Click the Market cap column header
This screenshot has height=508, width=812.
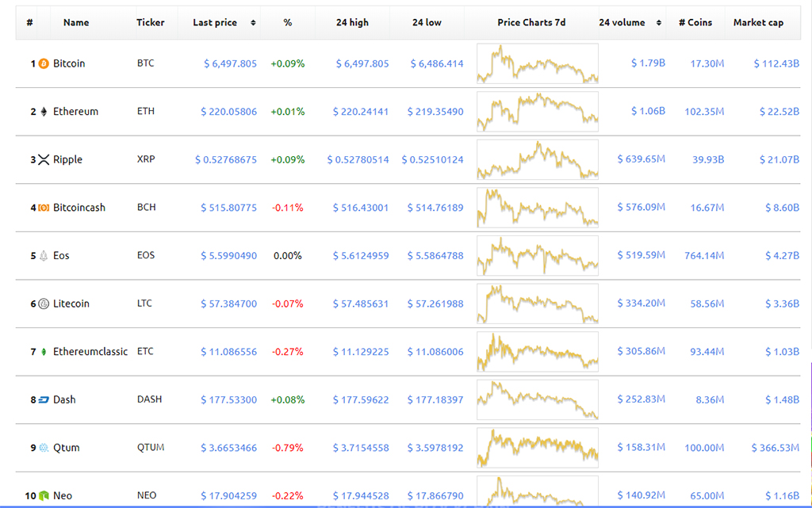tap(758, 23)
